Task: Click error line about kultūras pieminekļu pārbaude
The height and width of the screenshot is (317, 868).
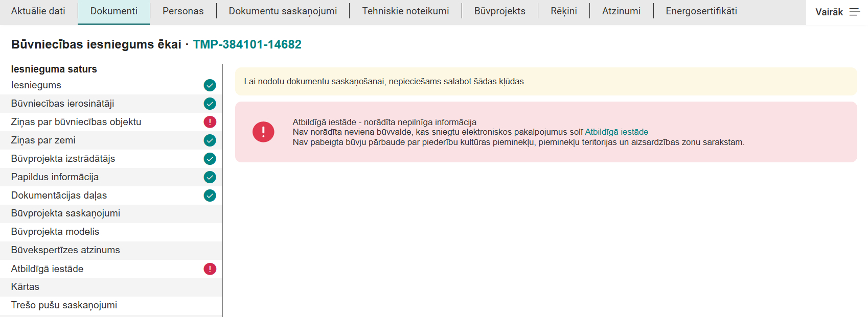Action: 518,142
